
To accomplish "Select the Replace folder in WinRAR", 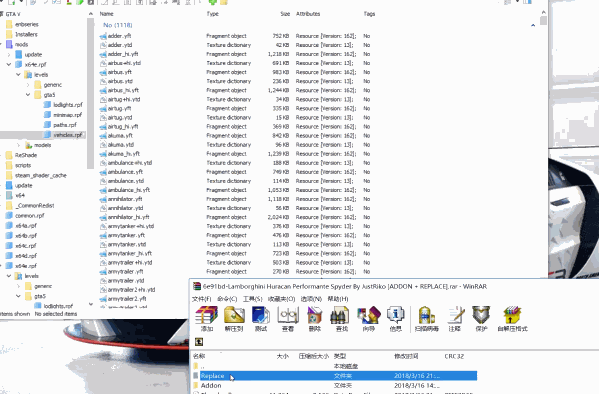I will [335, 376].
